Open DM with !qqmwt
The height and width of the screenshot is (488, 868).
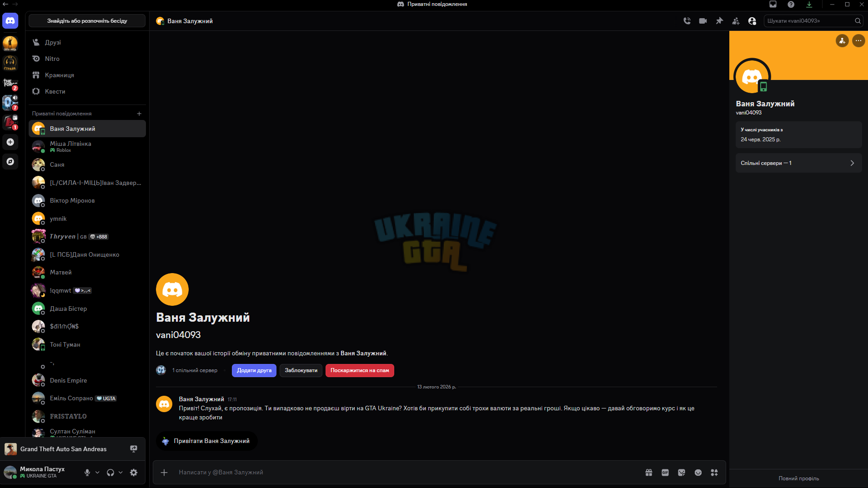click(x=87, y=290)
